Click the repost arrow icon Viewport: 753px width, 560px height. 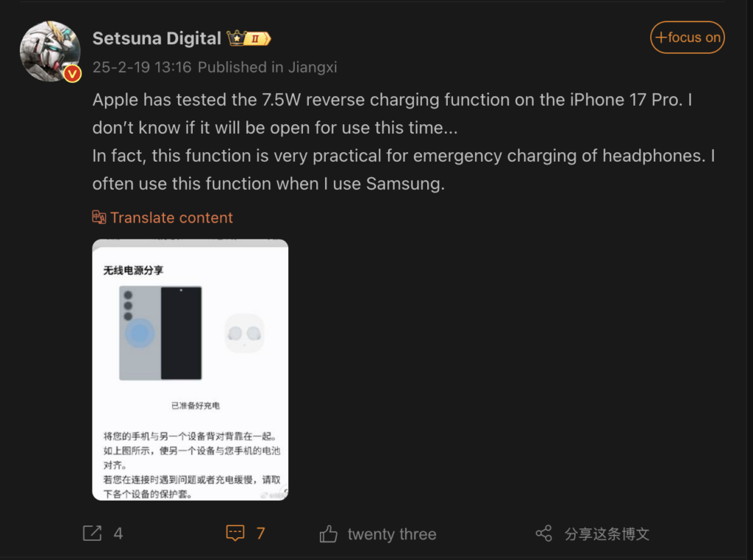[92, 533]
